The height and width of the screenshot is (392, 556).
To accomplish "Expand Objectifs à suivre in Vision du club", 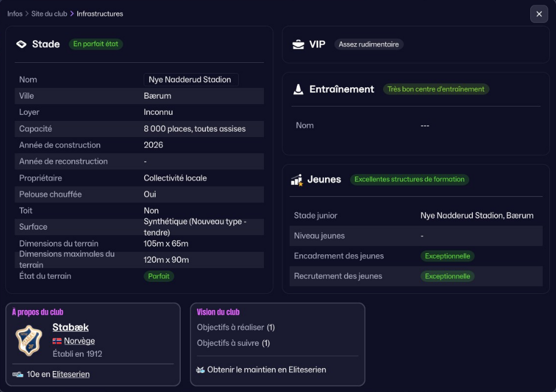I will point(233,343).
